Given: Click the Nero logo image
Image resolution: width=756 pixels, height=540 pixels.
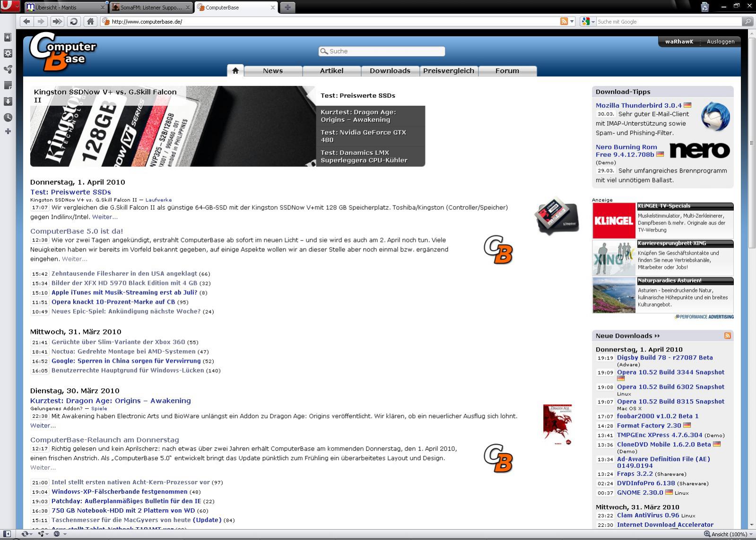Looking at the screenshot, I should click(x=700, y=151).
